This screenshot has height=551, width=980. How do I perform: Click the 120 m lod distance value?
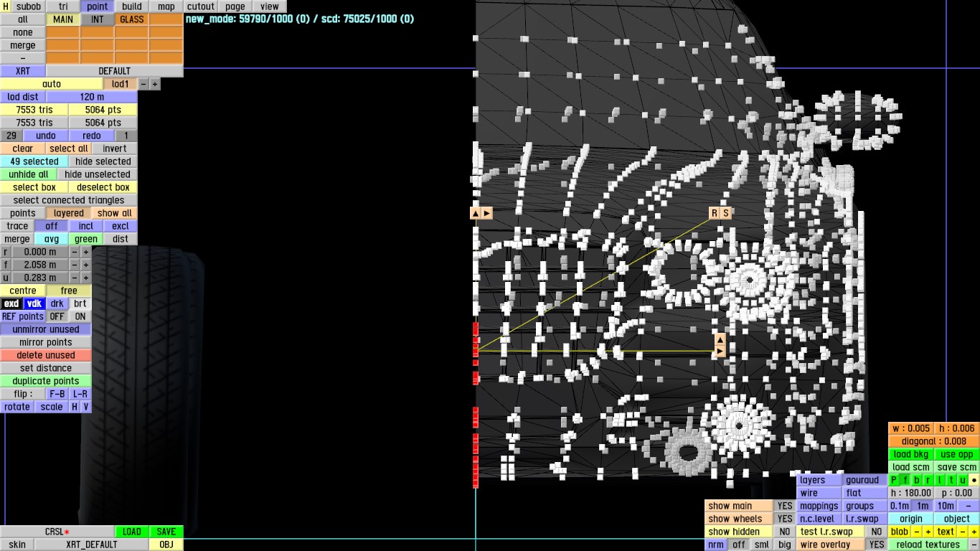tap(92, 97)
